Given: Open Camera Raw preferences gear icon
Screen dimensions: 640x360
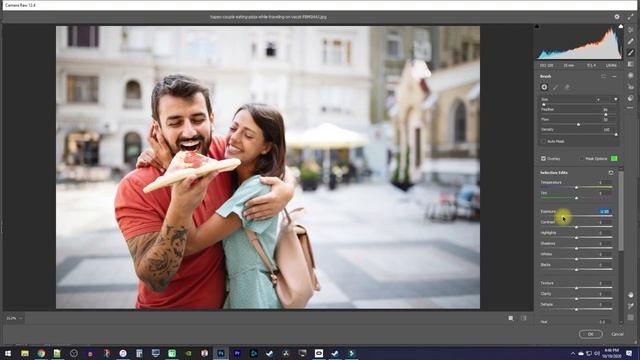Looking at the screenshot, I should tap(617, 17).
